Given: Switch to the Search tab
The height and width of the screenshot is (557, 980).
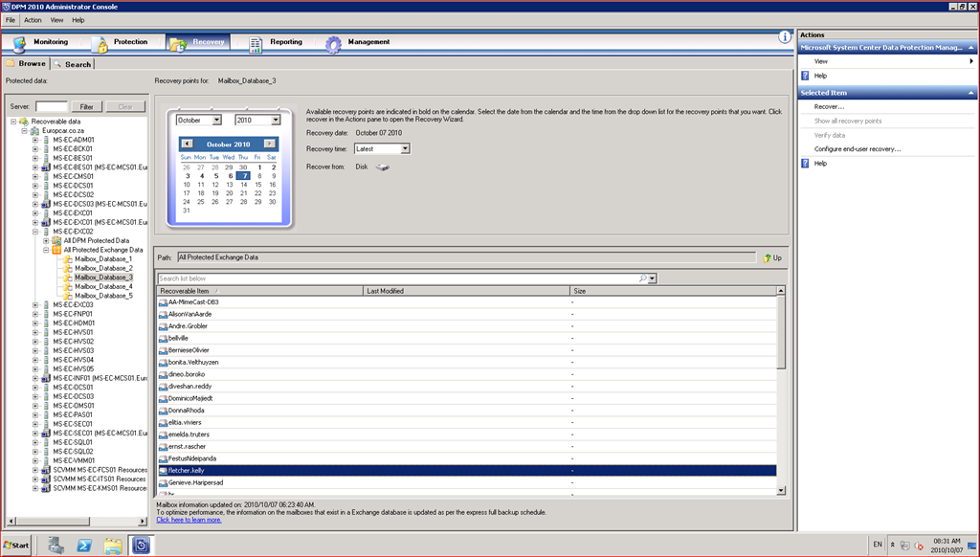Looking at the screenshot, I should pos(73,64).
